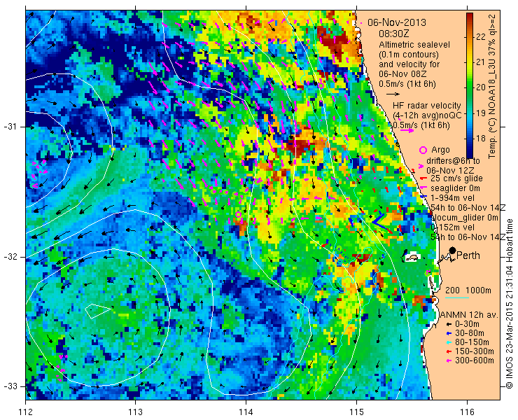This screenshot has height=420, width=518.
Task: Click the thick blue glider track offshore Perth
Action: coord(378,220)
